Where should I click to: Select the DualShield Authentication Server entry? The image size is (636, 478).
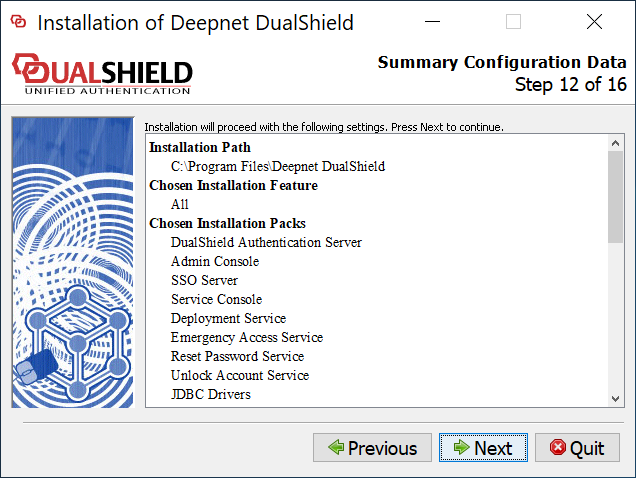266,242
